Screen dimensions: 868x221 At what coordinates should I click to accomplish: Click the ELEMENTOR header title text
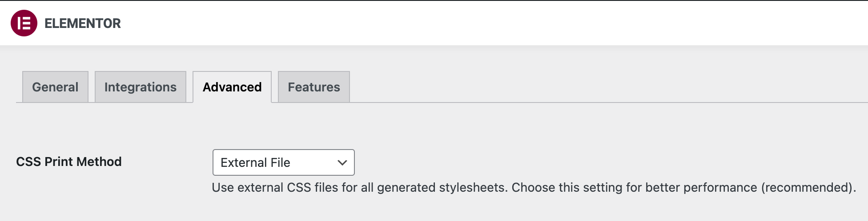click(83, 24)
